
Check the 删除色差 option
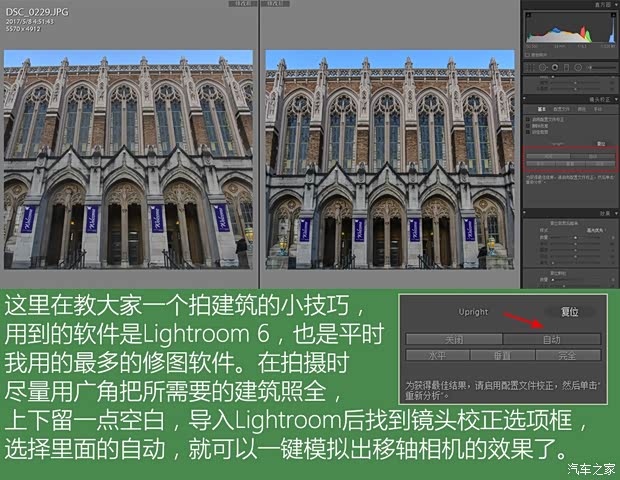[527, 126]
